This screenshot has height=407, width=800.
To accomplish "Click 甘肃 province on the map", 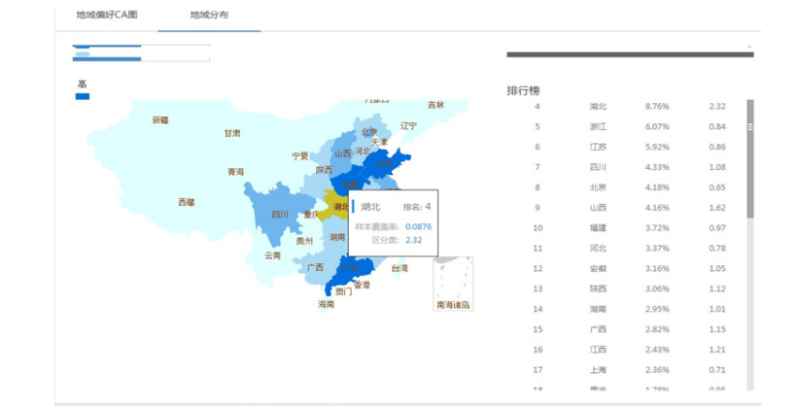I will click(232, 133).
